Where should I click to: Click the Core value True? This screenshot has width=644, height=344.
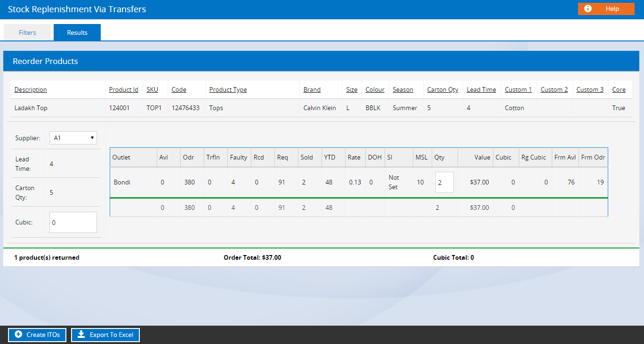(619, 108)
